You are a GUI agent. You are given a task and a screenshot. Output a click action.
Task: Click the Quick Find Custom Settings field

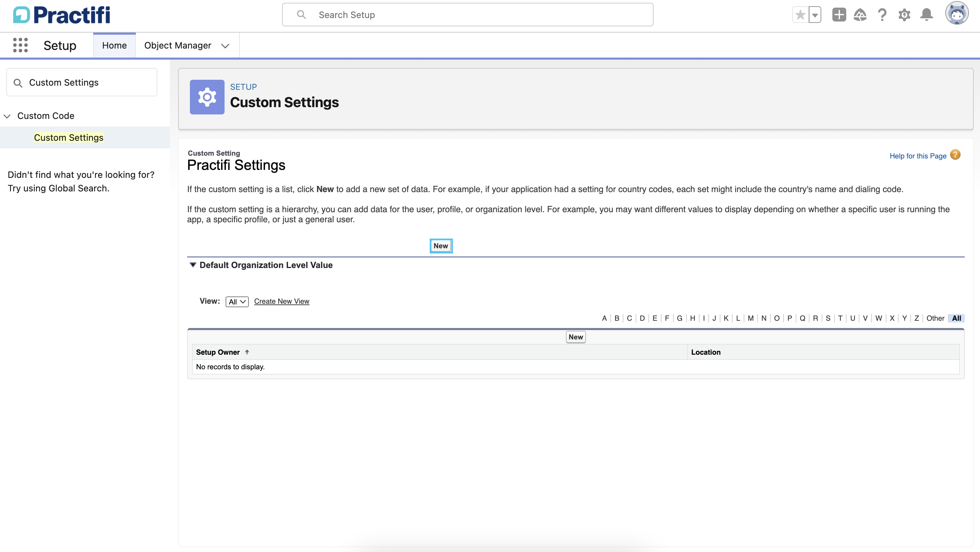click(82, 83)
